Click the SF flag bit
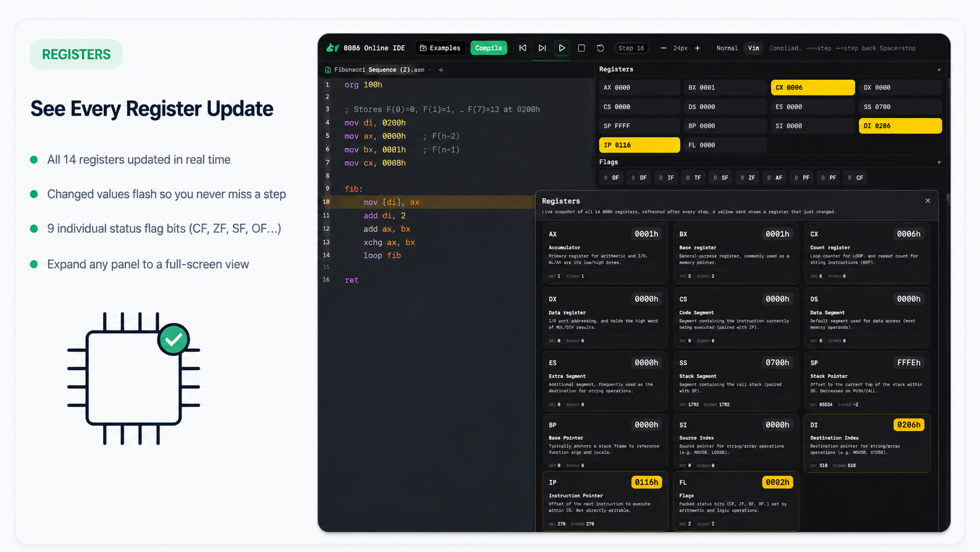This screenshot has height=552, width=980. click(x=720, y=178)
